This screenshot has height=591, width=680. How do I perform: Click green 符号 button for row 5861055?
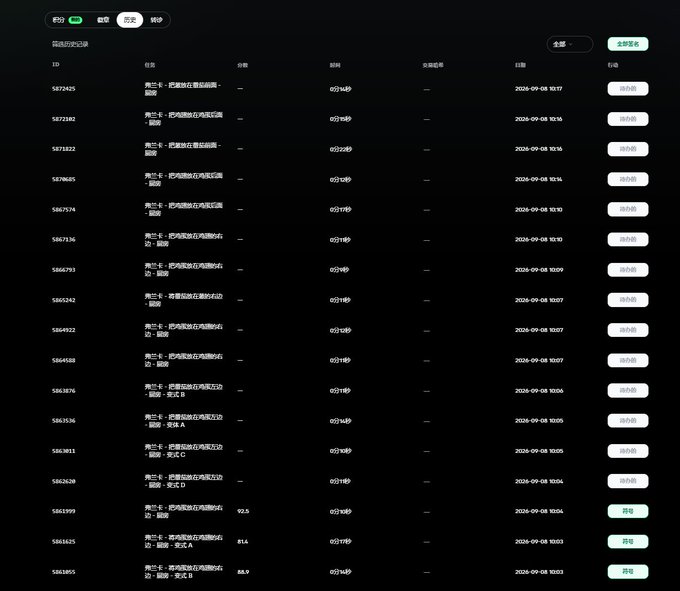coord(628,571)
